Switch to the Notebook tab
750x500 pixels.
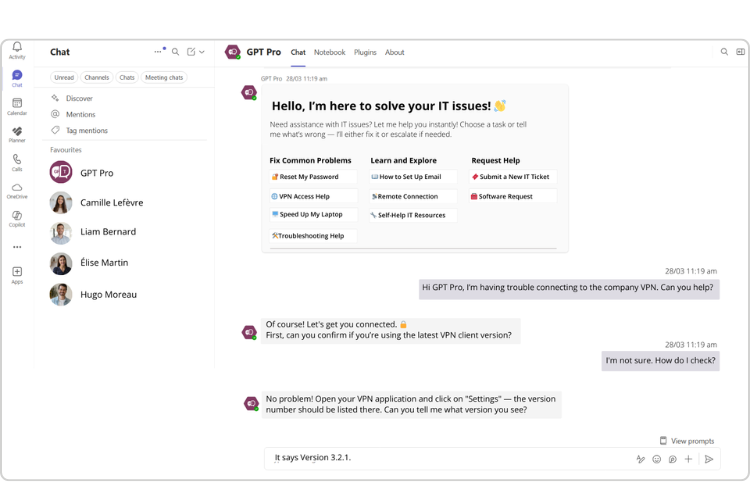330,52
